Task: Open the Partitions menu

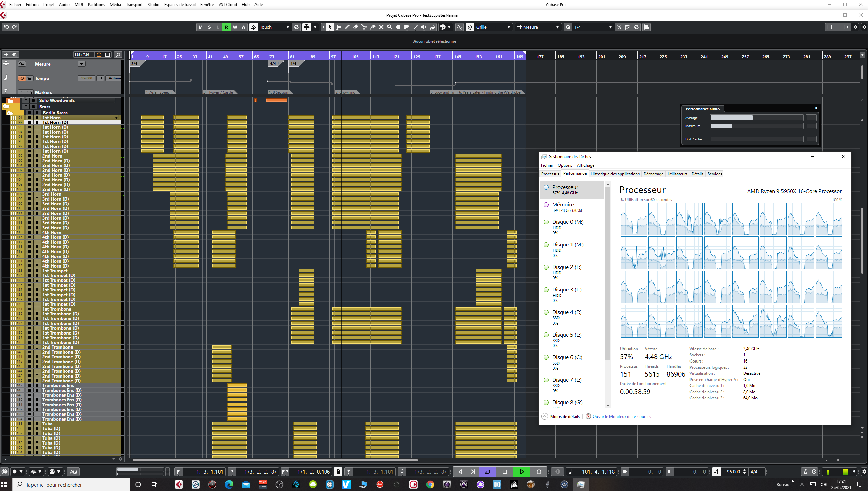Action: [96, 4]
